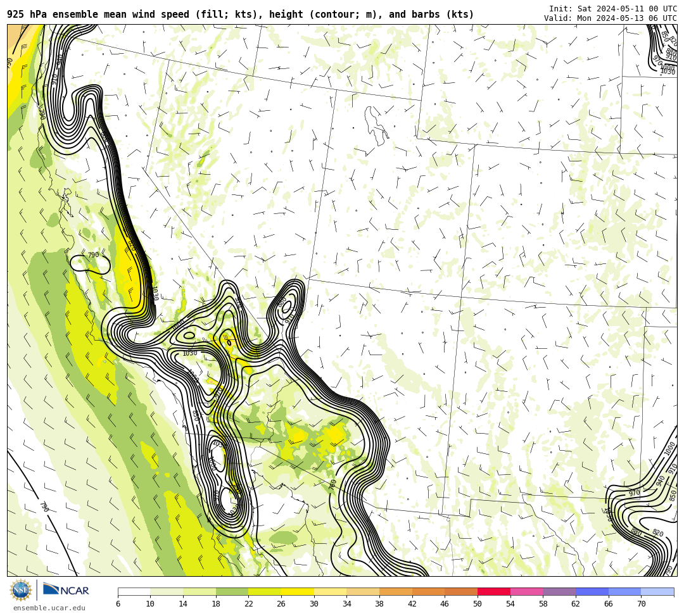This screenshot has height=616, width=684.
Task: Click the colorbar tick label 14
Action: (183, 604)
